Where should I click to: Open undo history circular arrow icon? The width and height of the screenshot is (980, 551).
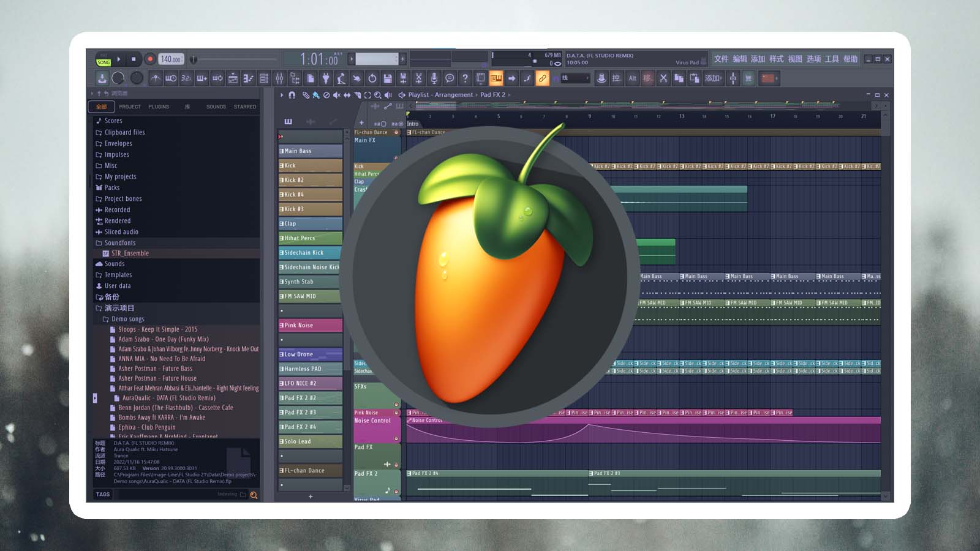tap(372, 78)
